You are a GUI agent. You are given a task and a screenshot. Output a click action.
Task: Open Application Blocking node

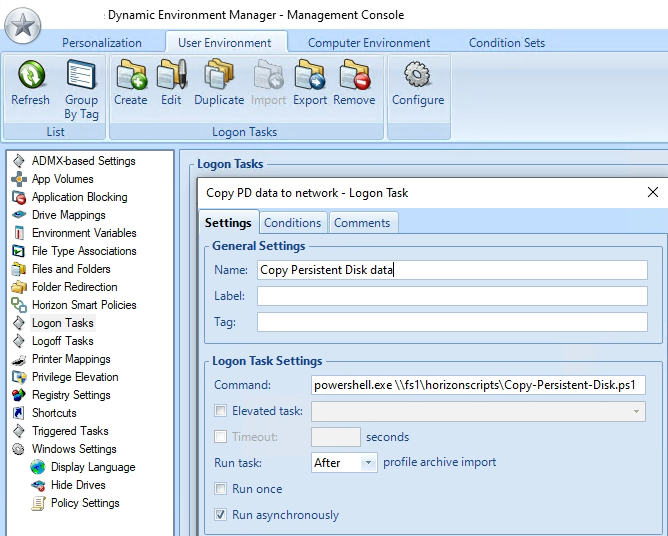[80, 197]
